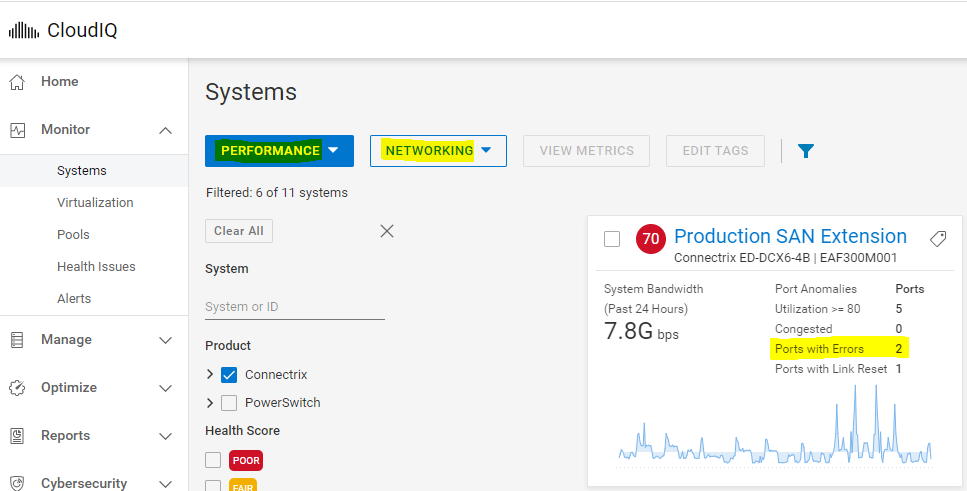Screen dimensions: 967x491
Task: Close the filter panel with X
Action: pyautogui.click(x=387, y=231)
